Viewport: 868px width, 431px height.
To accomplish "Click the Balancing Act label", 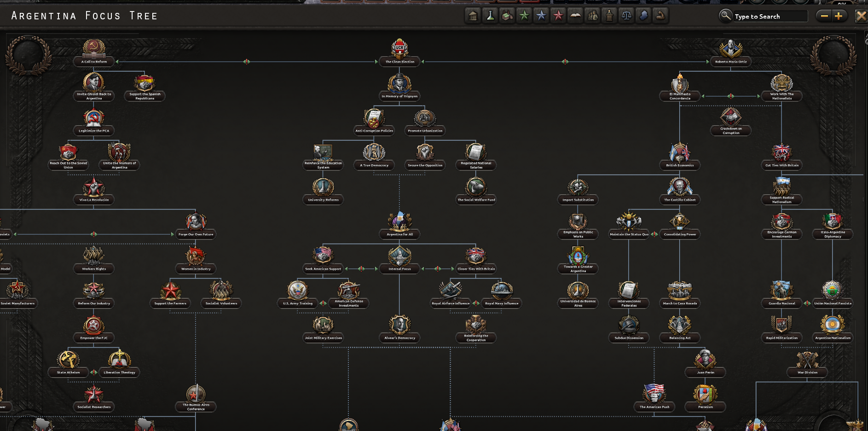I will pyautogui.click(x=680, y=338).
